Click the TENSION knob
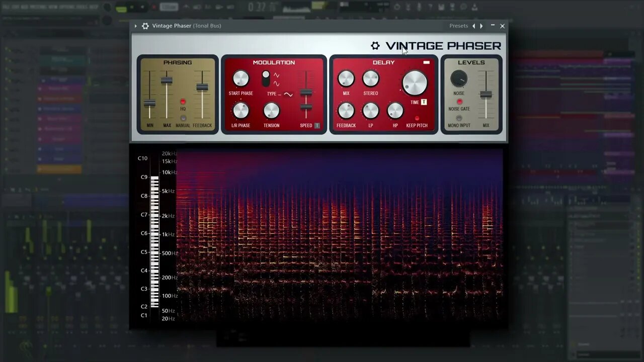The width and height of the screenshot is (644, 362). pos(271,111)
